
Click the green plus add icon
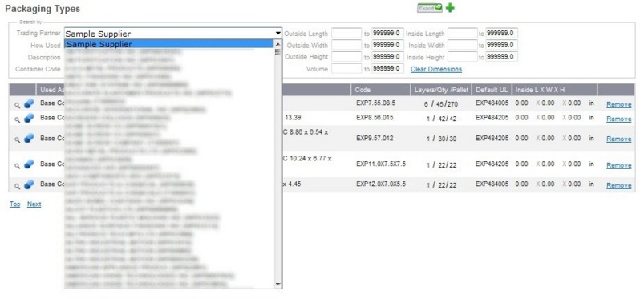(450, 8)
